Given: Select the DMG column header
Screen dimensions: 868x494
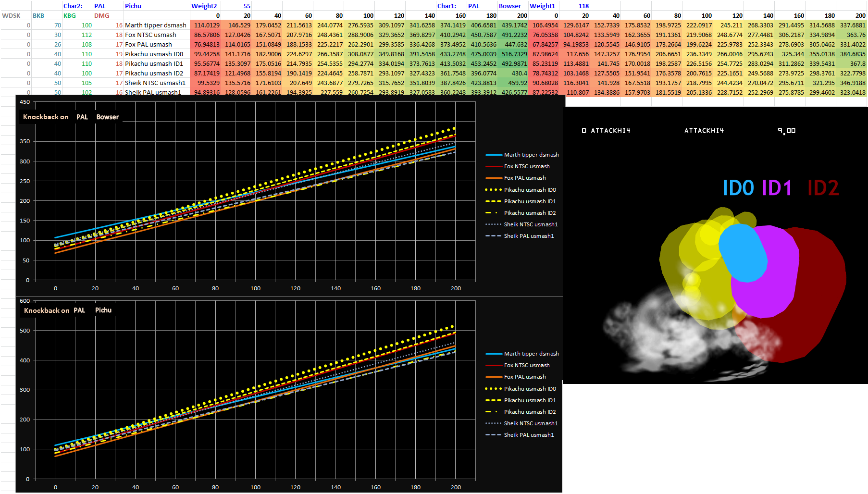Looking at the screenshot, I should point(102,15).
